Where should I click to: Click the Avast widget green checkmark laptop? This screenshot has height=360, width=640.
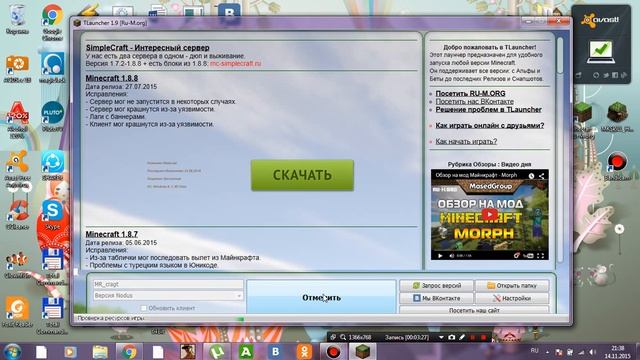pos(600,52)
